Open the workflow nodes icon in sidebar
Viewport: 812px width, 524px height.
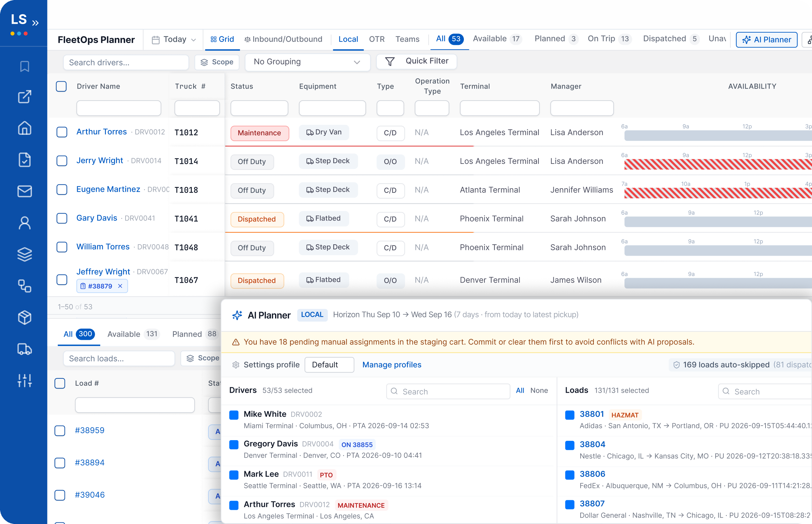24,286
